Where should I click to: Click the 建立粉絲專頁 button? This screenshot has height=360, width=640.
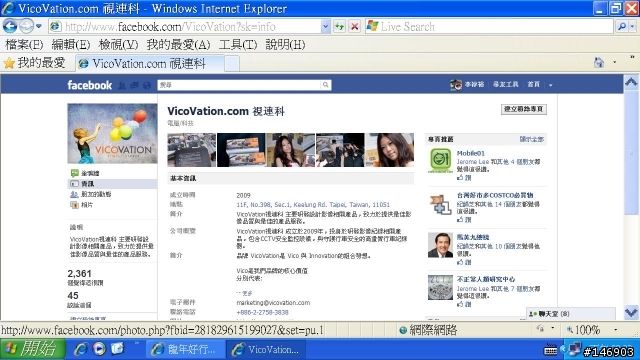coord(524,109)
